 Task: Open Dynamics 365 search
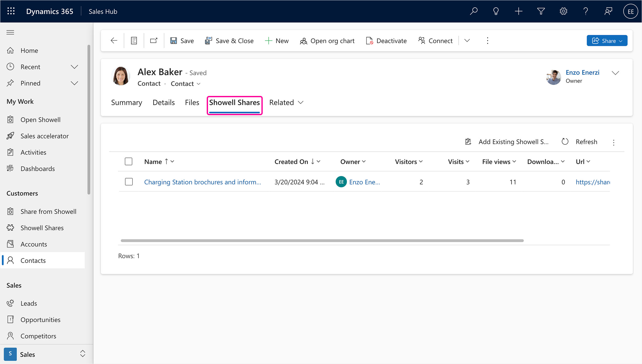pos(474,11)
